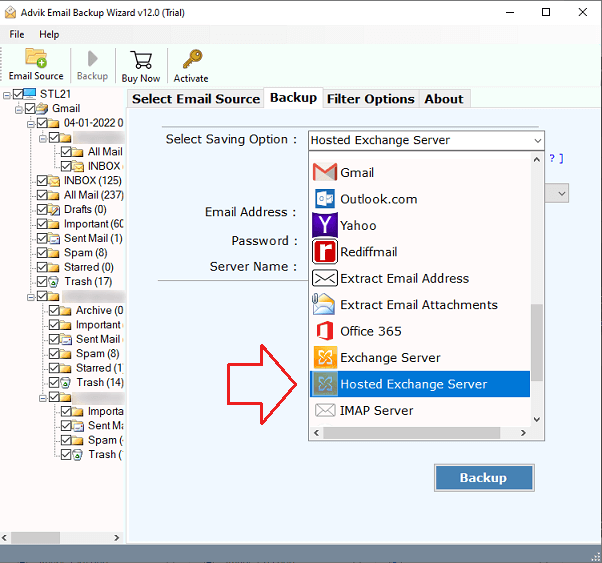Click the Trash (14) bin icon
The width and height of the screenshot is (602, 563).
(x=66, y=383)
